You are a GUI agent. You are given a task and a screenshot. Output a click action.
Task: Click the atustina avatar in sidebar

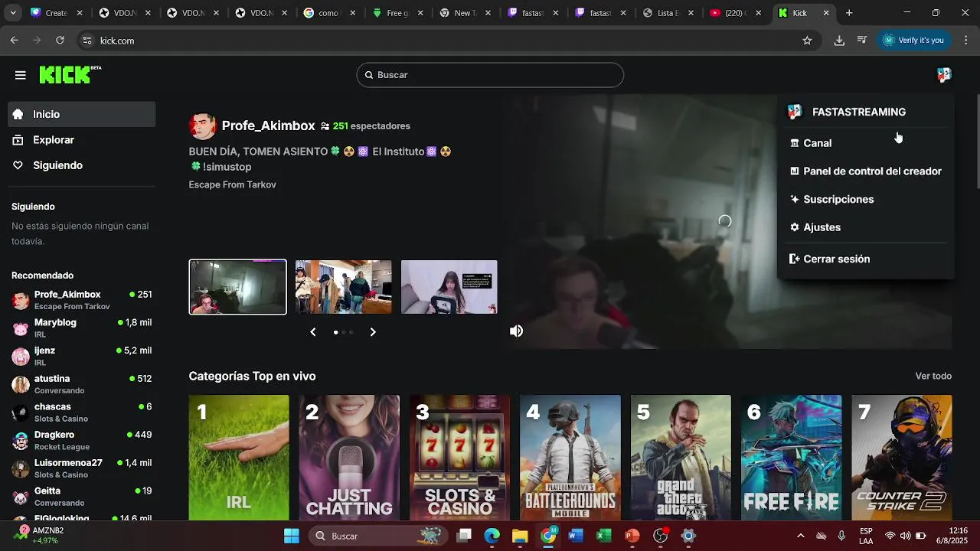[x=21, y=384]
